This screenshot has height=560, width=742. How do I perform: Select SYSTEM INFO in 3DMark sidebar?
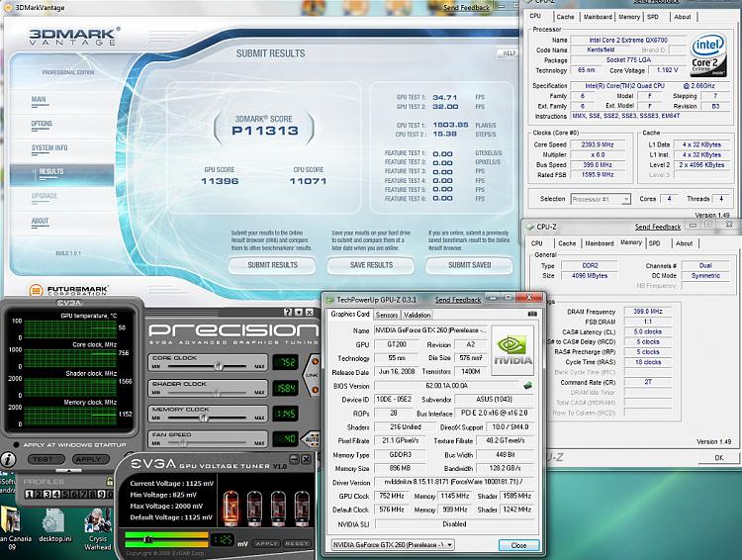coord(49,148)
